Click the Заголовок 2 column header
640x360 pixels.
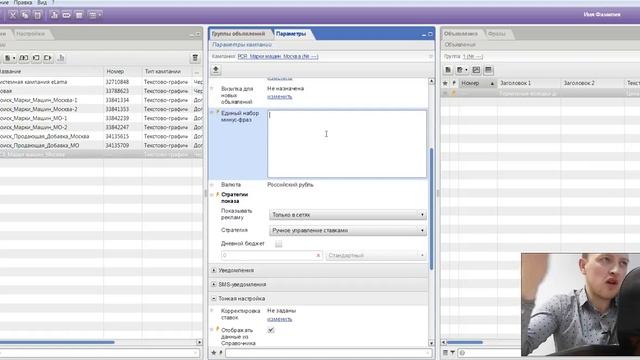(x=592, y=83)
